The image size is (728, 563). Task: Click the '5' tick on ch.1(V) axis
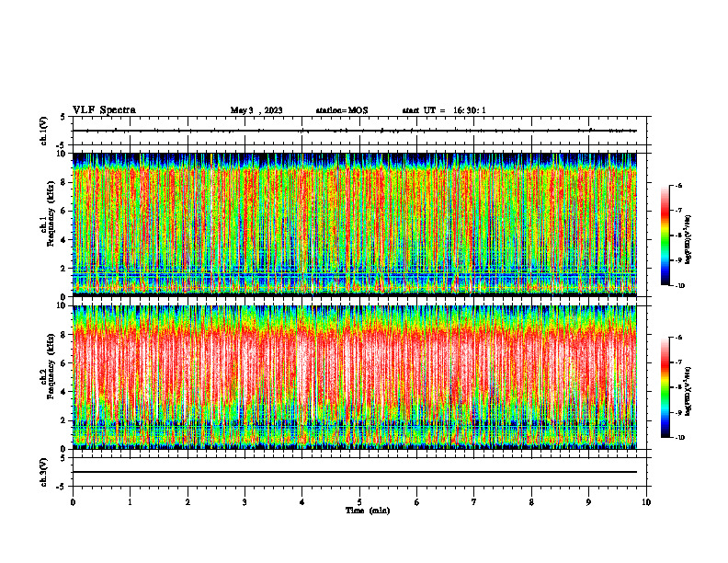pyautogui.click(x=63, y=117)
